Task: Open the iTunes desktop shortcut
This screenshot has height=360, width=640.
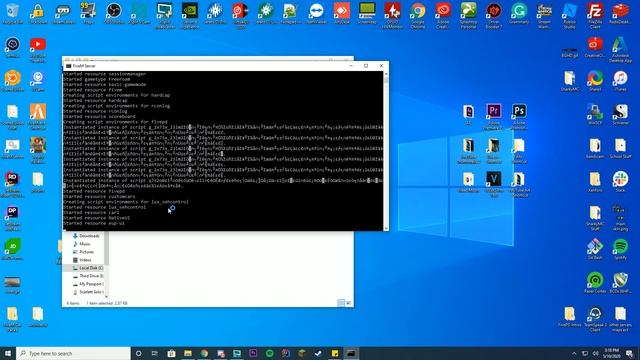Action: click(x=620, y=81)
